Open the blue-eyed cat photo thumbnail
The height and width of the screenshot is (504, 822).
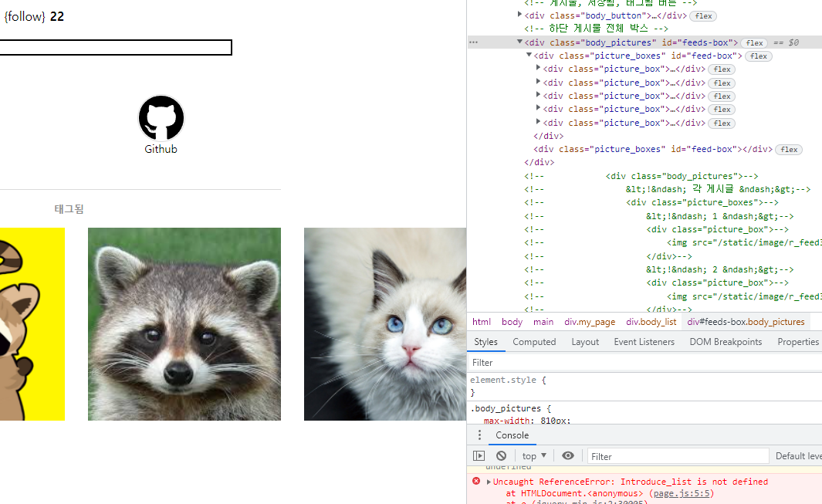click(385, 324)
